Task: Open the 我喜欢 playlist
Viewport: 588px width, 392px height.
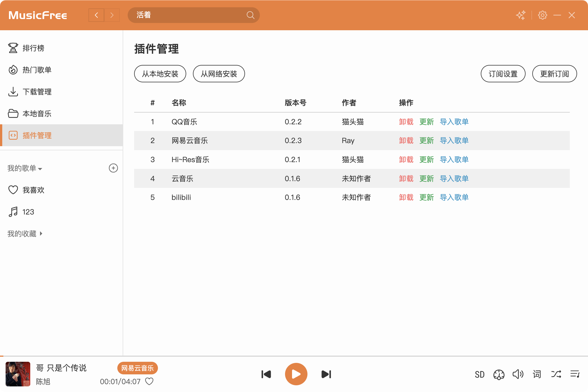Action: (x=62, y=190)
